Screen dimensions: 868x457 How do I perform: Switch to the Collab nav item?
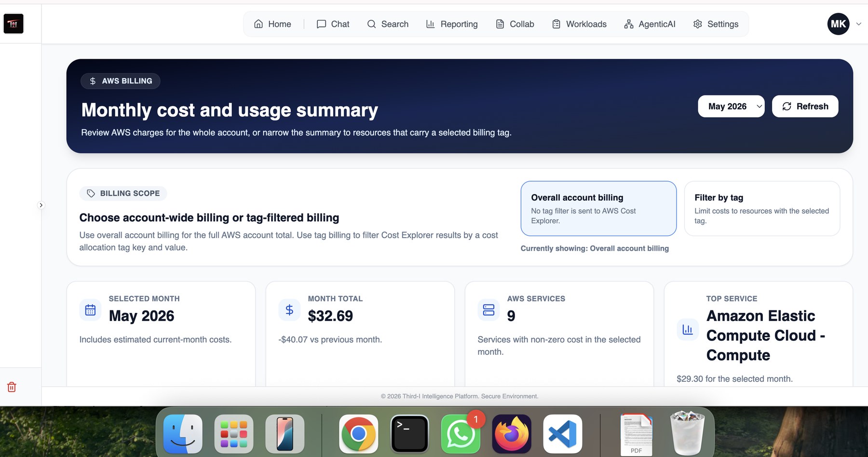click(515, 24)
